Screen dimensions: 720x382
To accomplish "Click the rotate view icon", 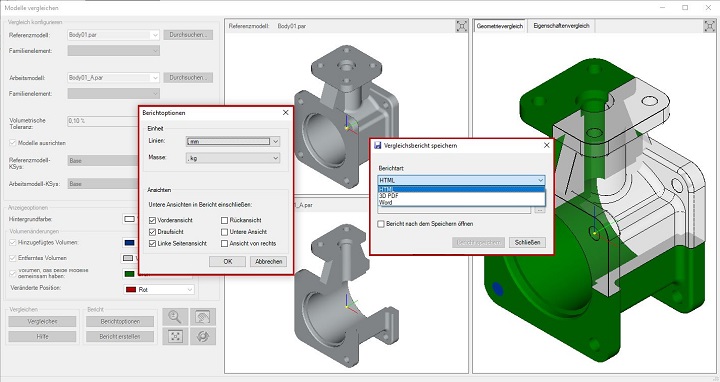I will click(x=202, y=336).
